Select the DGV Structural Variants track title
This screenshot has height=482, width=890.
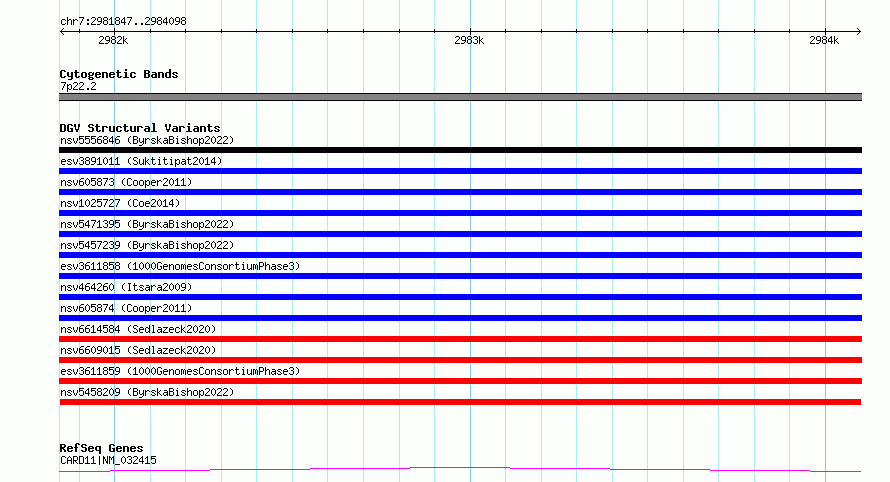click(x=140, y=128)
